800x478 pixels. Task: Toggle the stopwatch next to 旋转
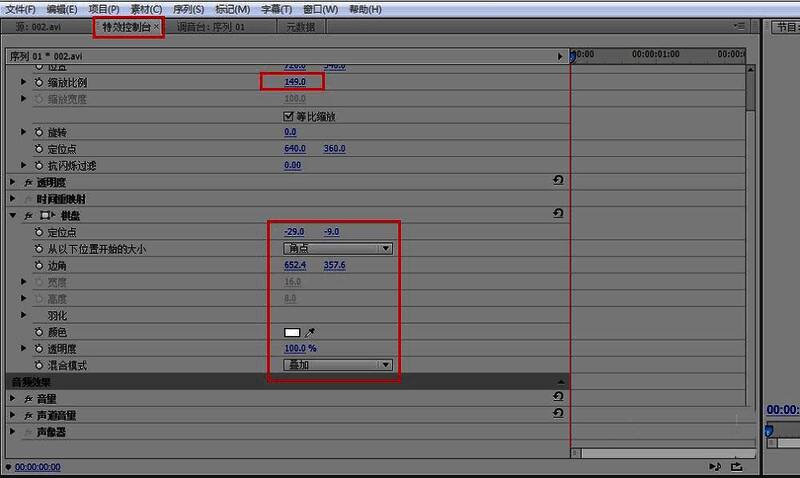(x=40, y=132)
